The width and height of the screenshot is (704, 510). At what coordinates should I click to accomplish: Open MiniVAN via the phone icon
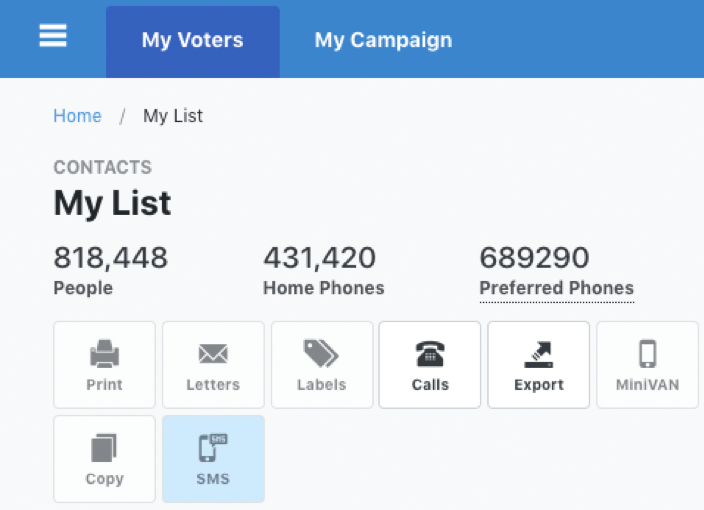point(648,354)
